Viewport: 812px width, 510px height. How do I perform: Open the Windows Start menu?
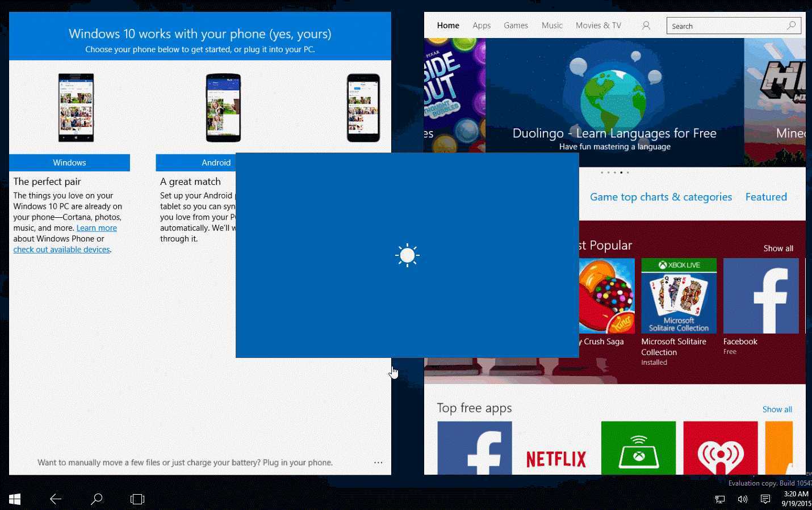point(15,499)
